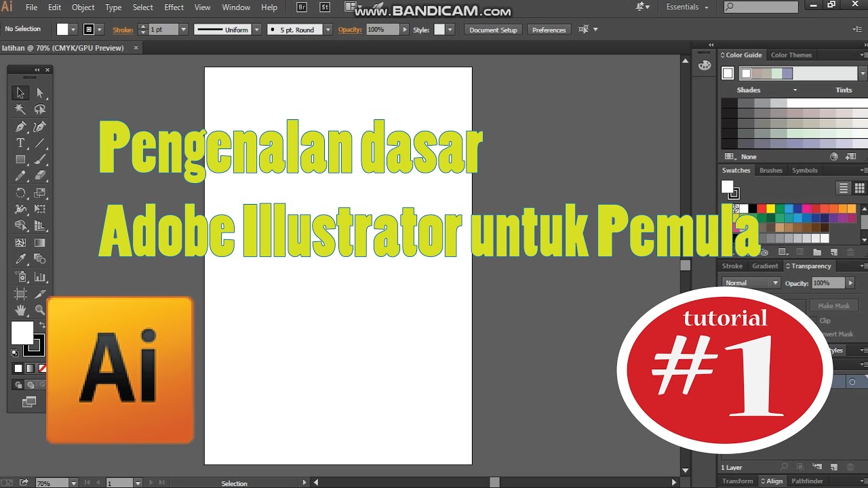This screenshot has width=868, height=488.
Task: Create a new layer in Layers panel
Action: point(833,467)
